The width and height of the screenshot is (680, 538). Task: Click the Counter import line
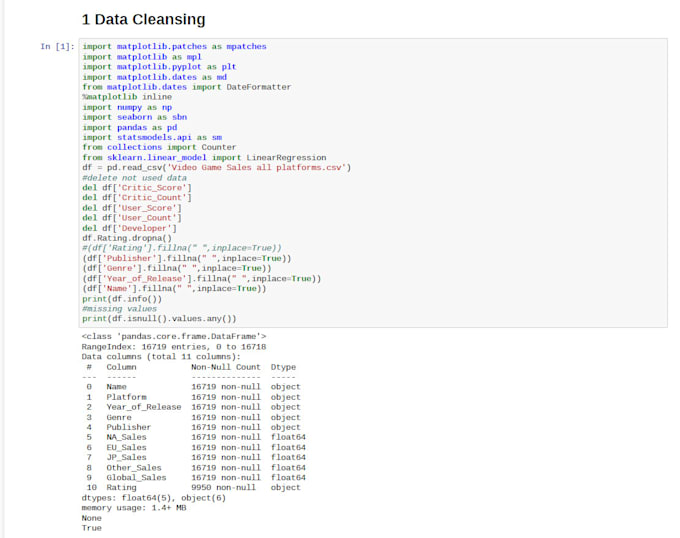159,147
